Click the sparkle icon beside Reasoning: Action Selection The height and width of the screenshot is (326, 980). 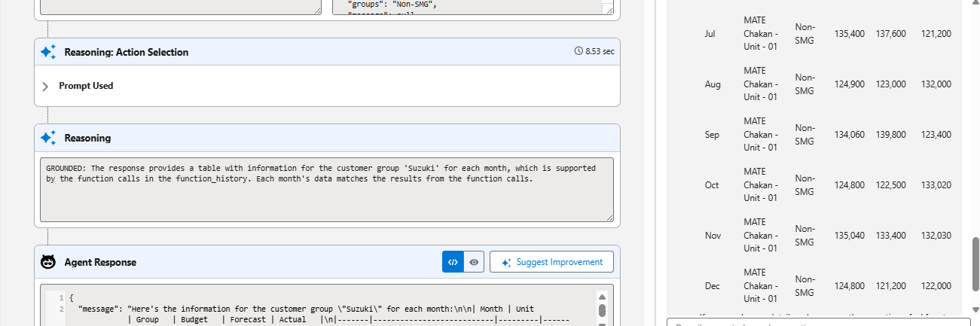coord(49,52)
